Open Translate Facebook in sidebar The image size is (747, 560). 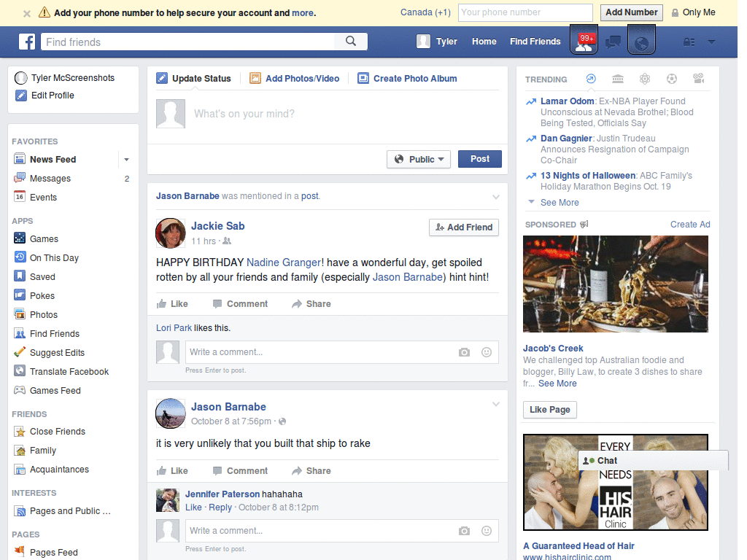coord(69,371)
